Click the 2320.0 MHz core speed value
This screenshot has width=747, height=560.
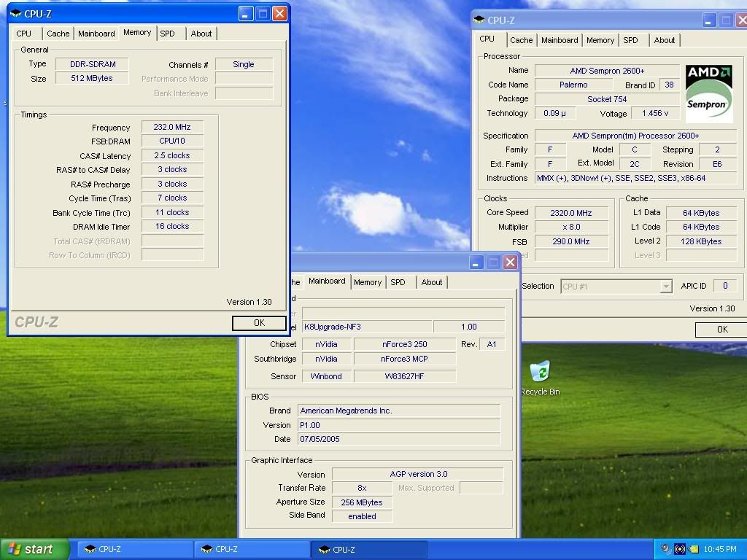(x=571, y=213)
